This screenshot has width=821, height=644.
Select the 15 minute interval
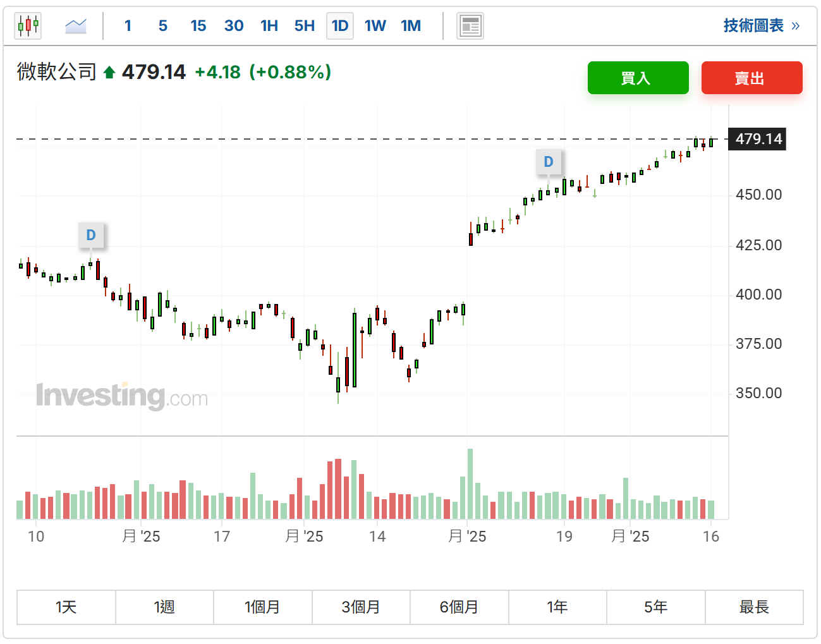[198, 26]
